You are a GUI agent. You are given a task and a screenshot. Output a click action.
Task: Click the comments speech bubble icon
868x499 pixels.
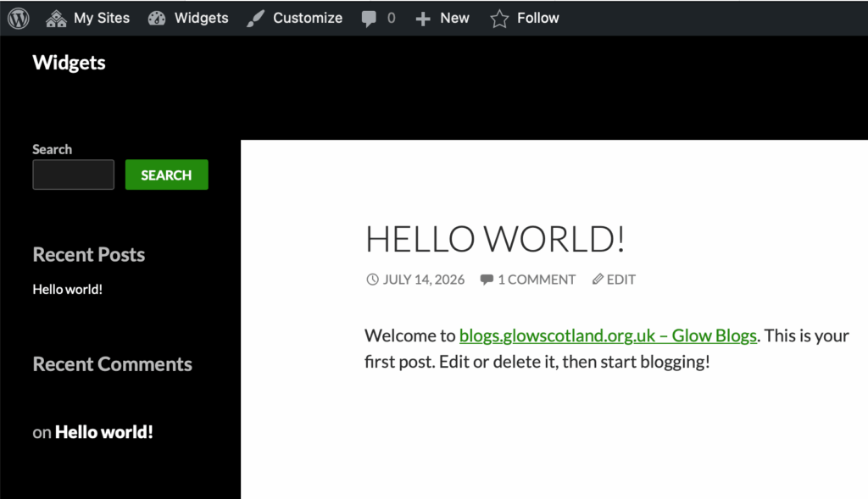click(369, 19)
